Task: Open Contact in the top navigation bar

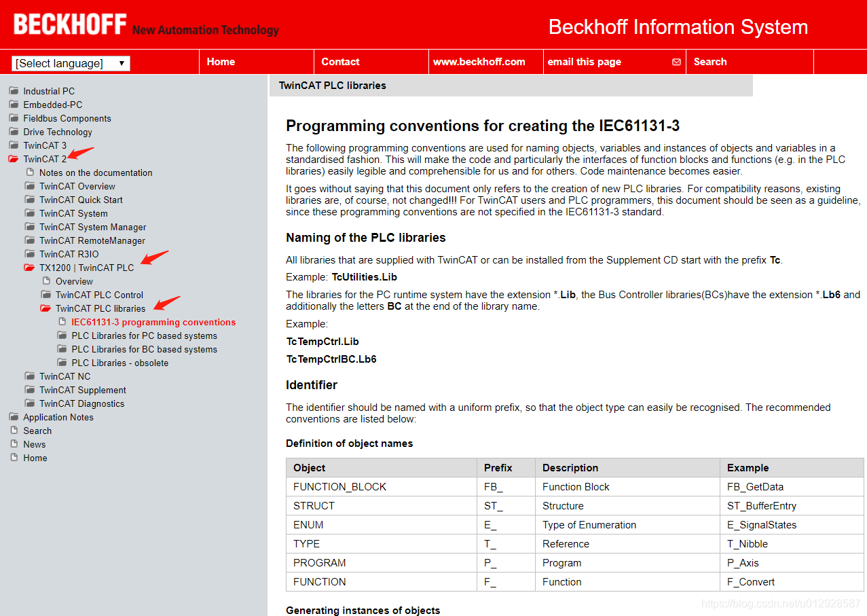Action: (x=340, y=62)
